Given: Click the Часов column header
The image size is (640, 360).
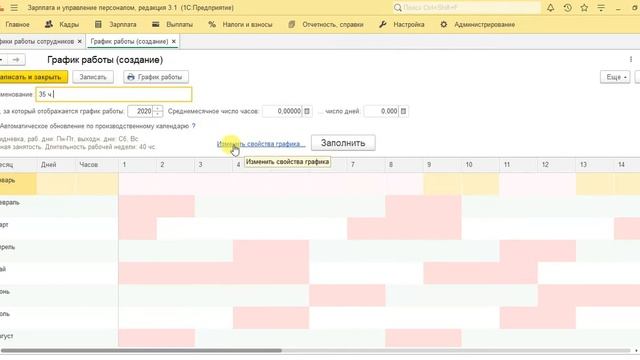Looking at the screenshot, I should tap(97, 164).
